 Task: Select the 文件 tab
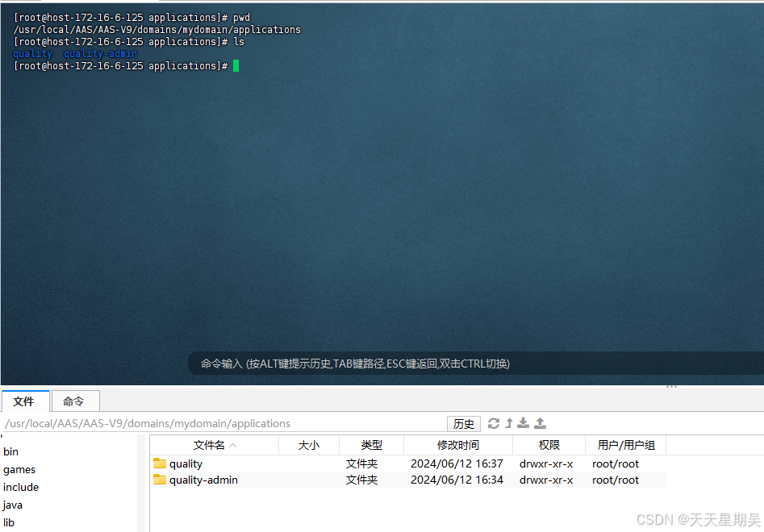coord(25,401)
